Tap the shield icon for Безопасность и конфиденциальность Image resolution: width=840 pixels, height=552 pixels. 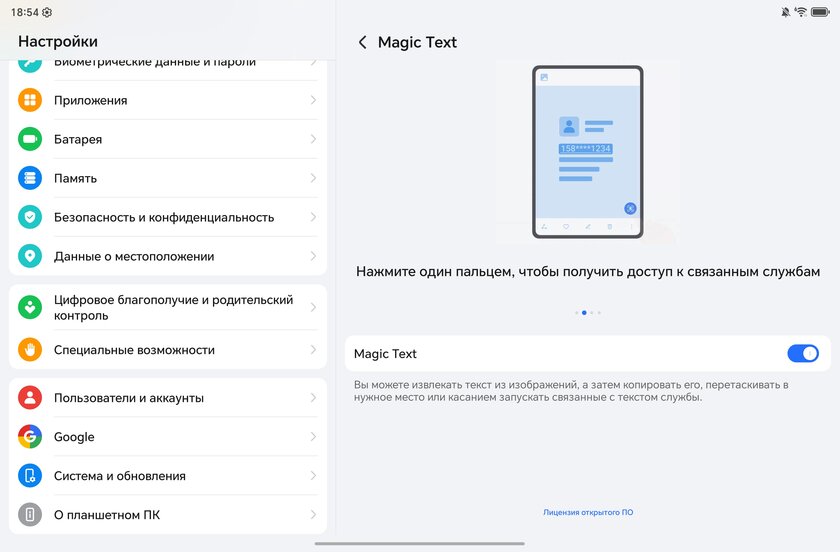click(30, 217)
